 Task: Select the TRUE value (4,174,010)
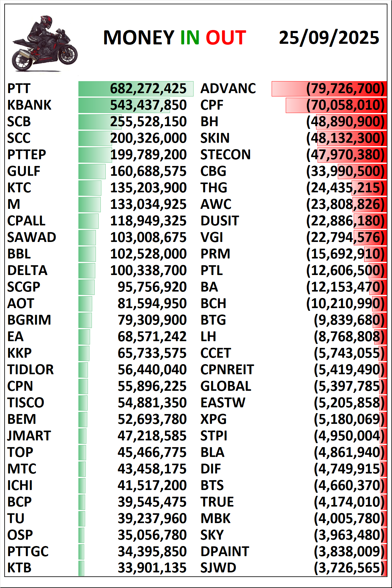[x=349, y=502]
